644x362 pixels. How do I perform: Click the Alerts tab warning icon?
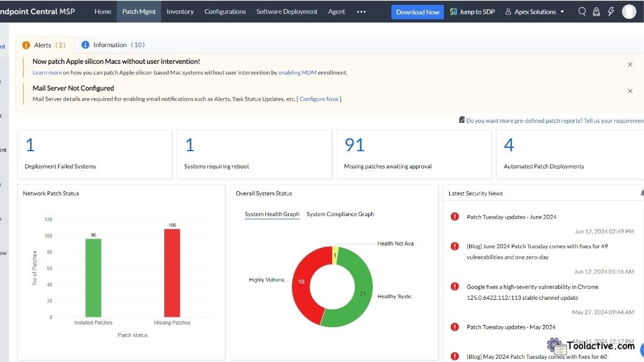coord(26,45)
